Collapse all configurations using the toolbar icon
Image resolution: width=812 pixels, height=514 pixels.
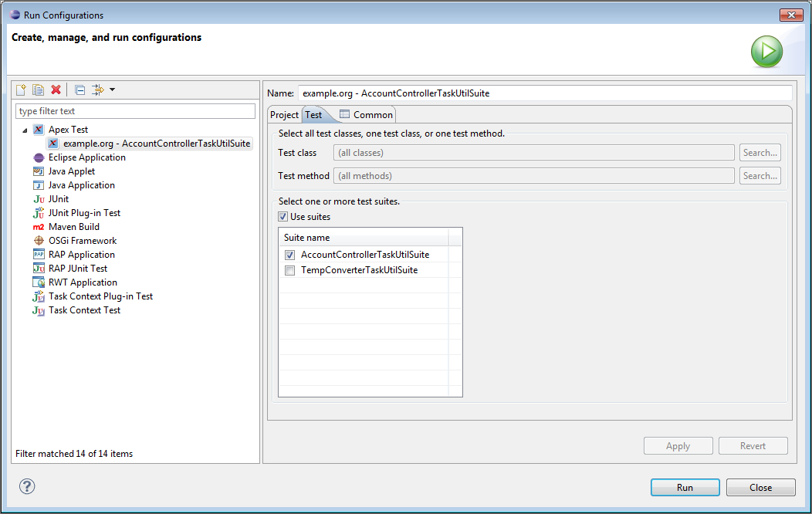click(x=80, y=90)
